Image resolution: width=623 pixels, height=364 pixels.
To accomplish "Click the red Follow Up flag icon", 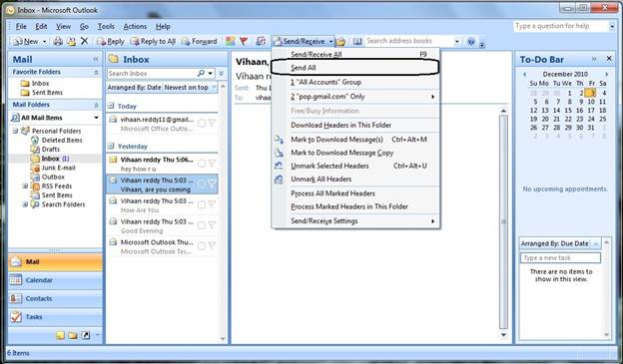I will tap(244, 41).
